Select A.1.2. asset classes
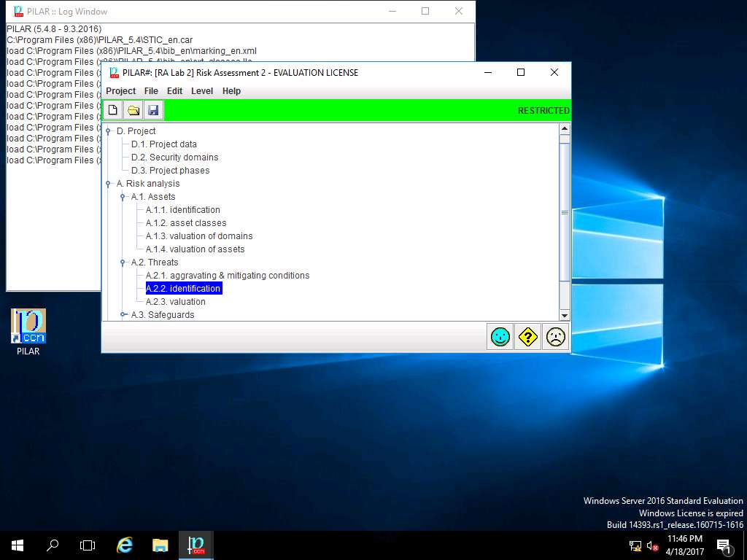This screenshot has width=747, height=560. click(186, 223)
